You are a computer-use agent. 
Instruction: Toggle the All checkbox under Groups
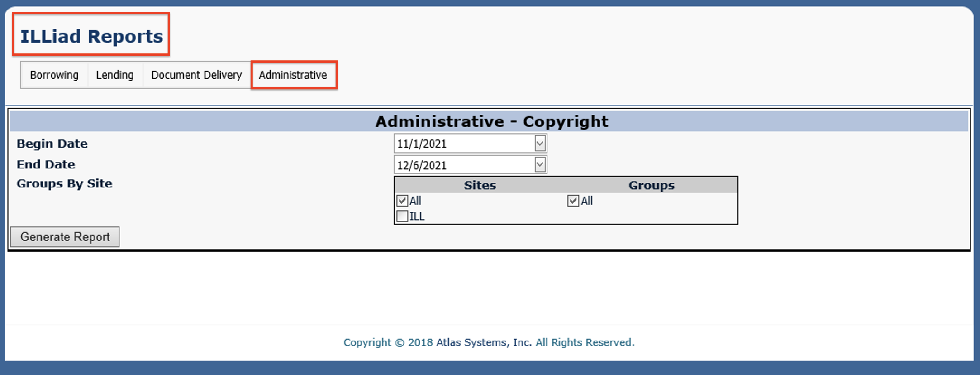(573, 201)
